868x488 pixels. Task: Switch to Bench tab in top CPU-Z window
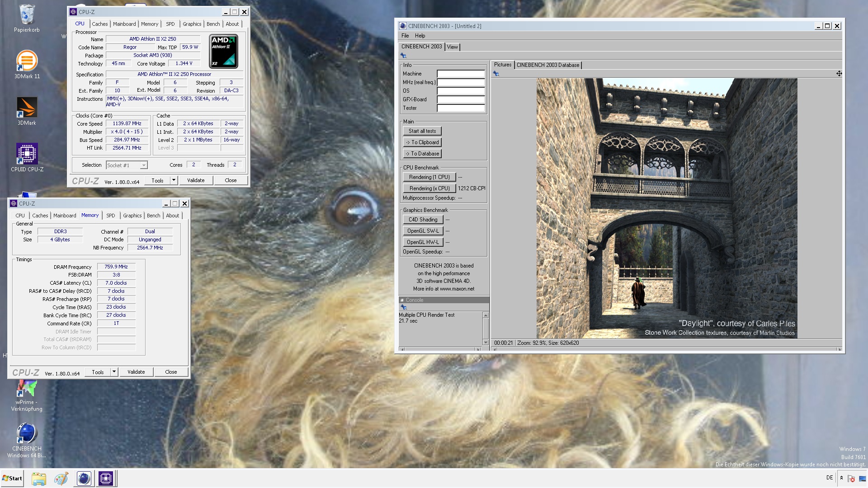click(213, 24)
